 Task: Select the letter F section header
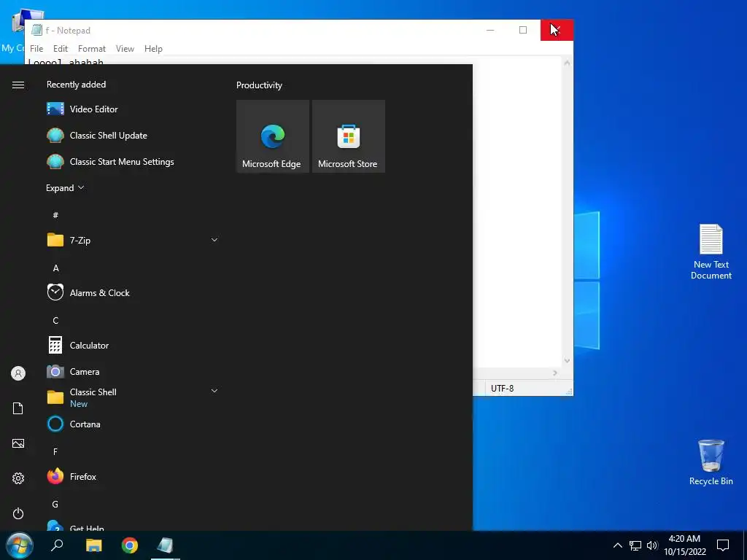pyautogui.click(x=55, y=451)
